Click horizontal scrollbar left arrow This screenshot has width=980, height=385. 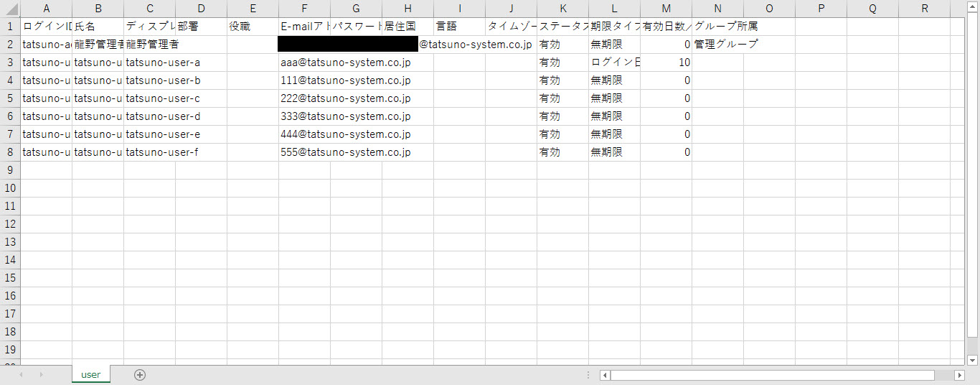pyautogui.click(x=605, y=375)
